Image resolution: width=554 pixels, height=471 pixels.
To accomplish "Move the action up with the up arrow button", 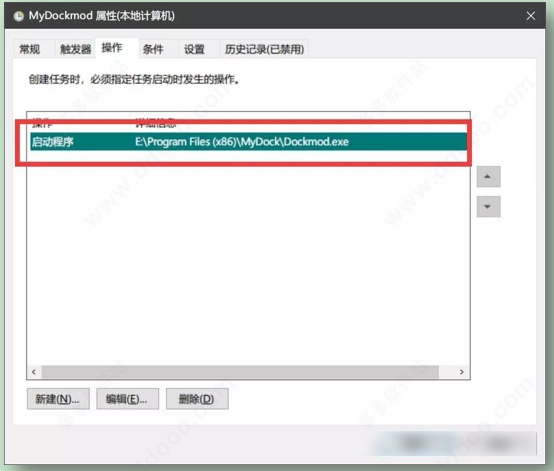I will pos(488,176).
